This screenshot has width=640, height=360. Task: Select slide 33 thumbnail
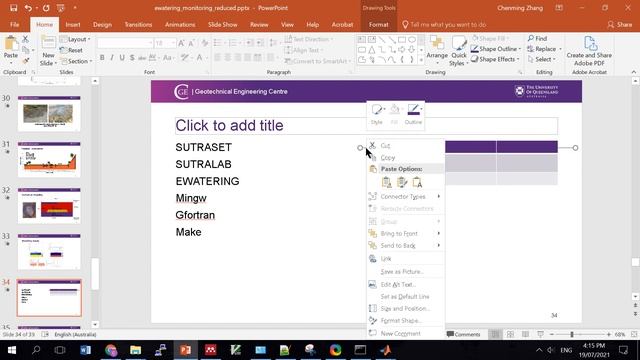[49, 251]
